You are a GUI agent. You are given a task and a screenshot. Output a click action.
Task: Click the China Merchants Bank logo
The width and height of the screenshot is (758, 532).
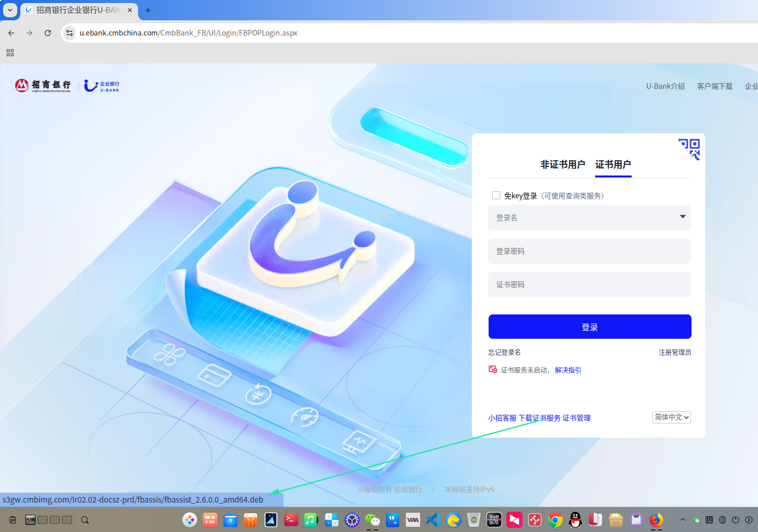click(x=43, y=85)
